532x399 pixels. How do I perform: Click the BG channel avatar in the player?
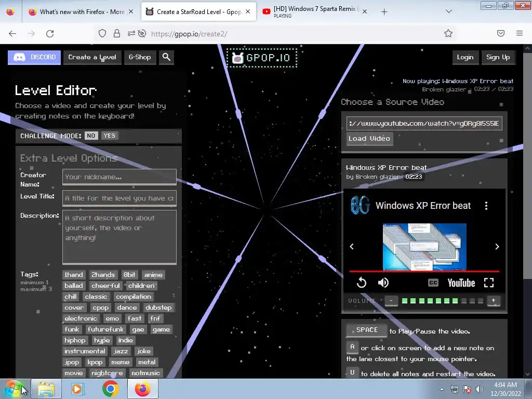(x=360, y=205)
